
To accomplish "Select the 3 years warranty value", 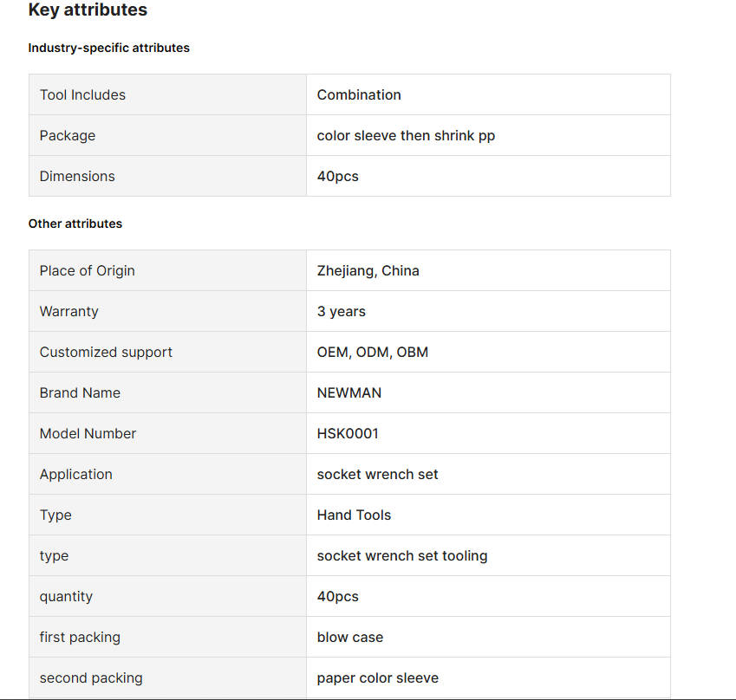I will point(342,312).
